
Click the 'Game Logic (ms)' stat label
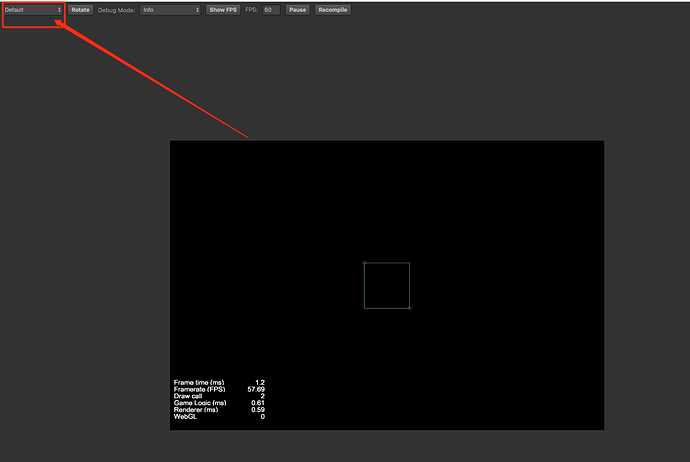(x=200, y=403)
